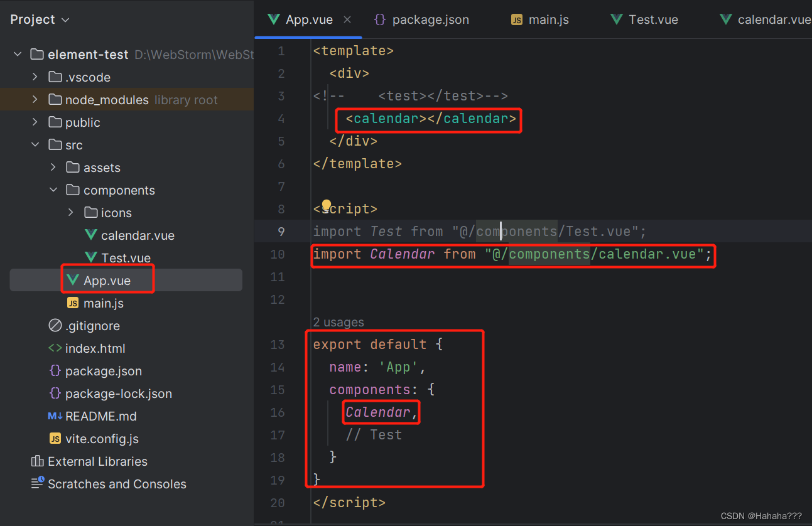Open the Project view dropdown

pos(40,20)
